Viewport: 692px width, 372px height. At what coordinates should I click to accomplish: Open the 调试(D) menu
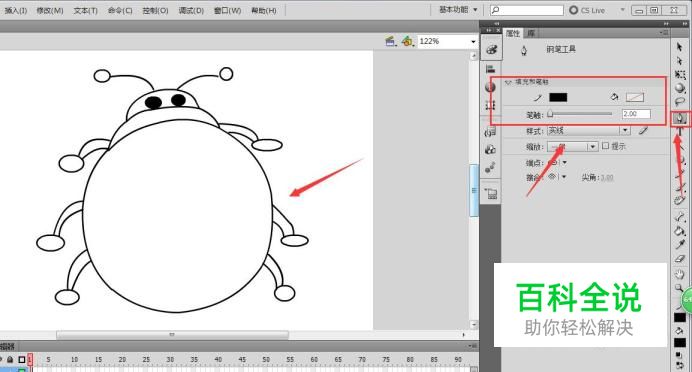tap(191, 10)
